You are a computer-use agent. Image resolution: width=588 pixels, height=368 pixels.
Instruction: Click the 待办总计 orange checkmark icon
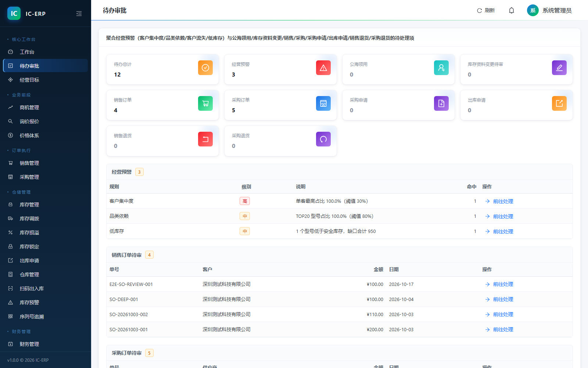click(x=205, y=68)
